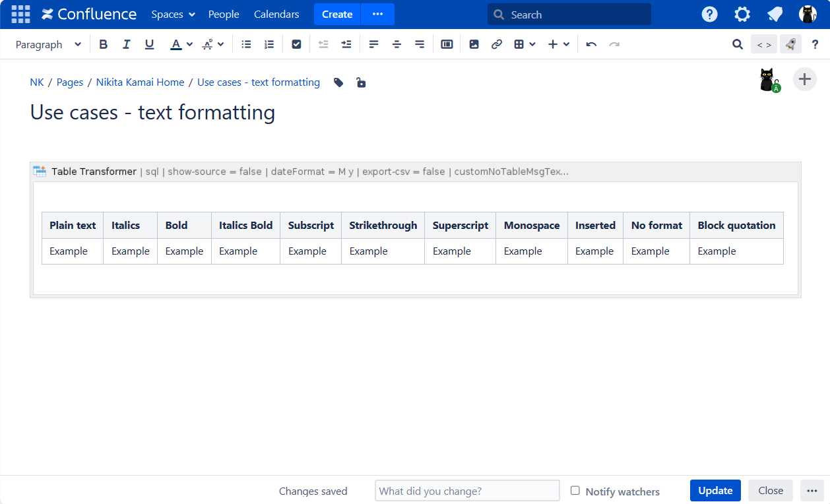Toggle bold formatting in toolbar
Screen dimensions: 830x504
[104, 44]
